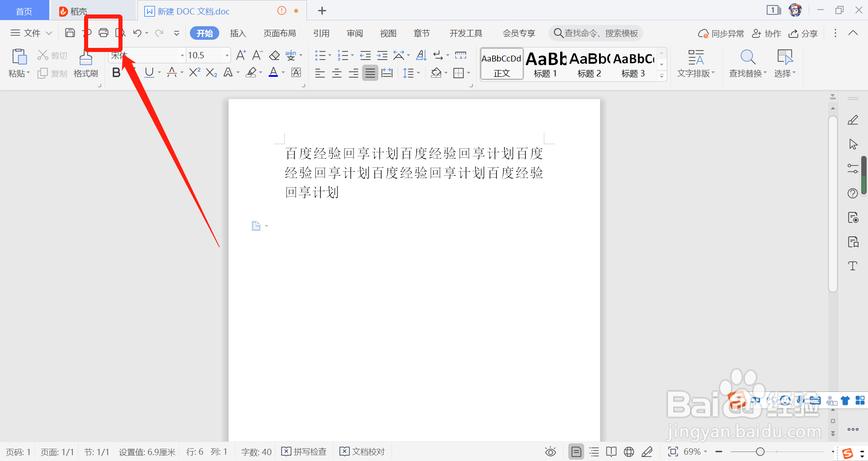Toggle bold formatting
The height and width of the screenshot is (461, 868).
[116, 72]
